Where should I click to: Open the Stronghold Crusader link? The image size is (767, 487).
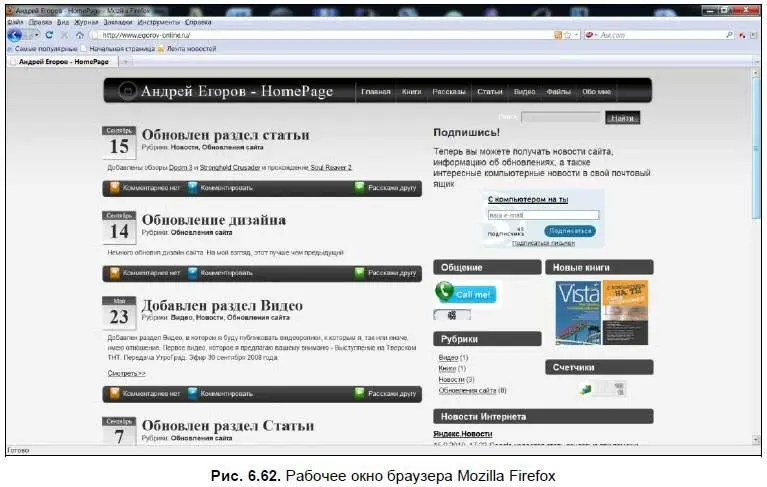(x=230, y=168)
